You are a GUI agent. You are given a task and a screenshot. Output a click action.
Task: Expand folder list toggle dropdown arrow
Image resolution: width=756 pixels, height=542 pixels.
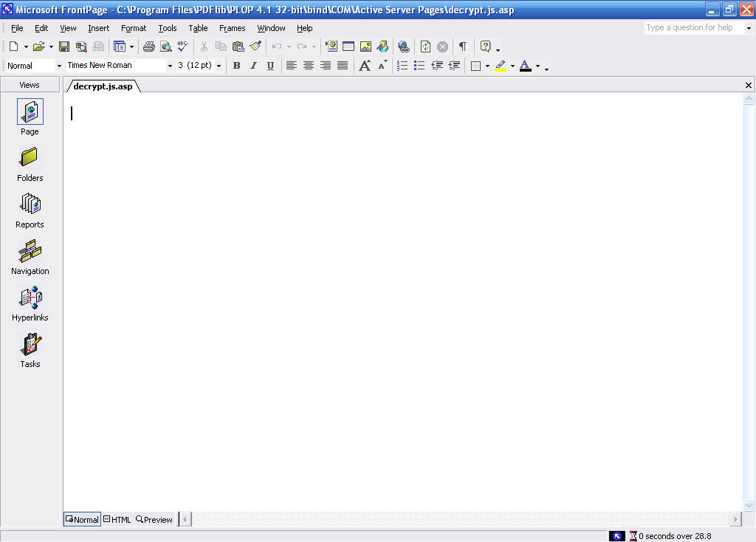point(131,47)
